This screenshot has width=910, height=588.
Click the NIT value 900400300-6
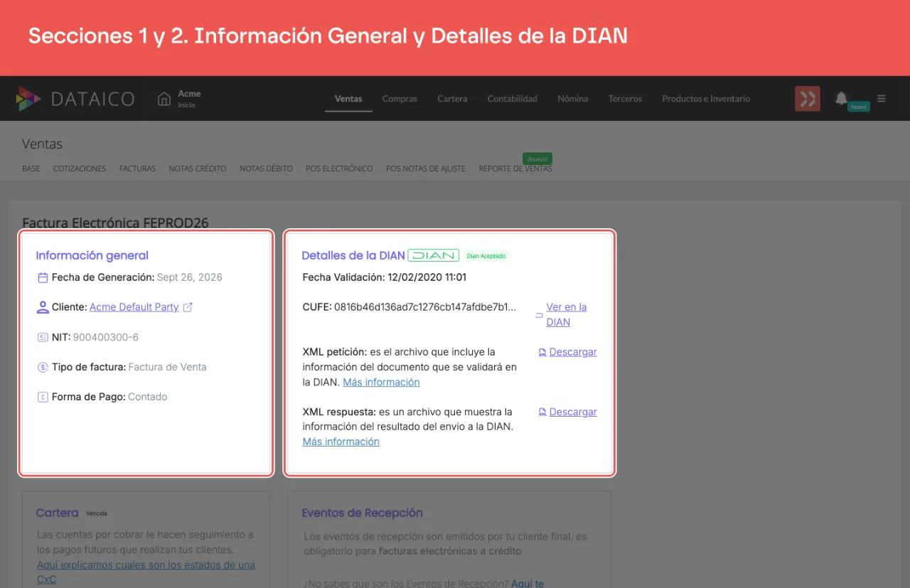click(106, 337)
